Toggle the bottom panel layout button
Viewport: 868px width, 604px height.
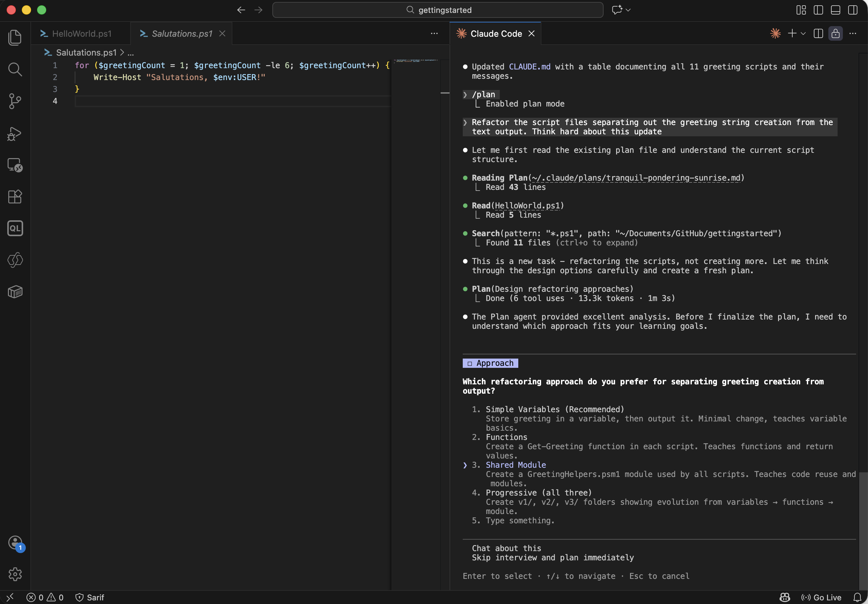[836, 10]
